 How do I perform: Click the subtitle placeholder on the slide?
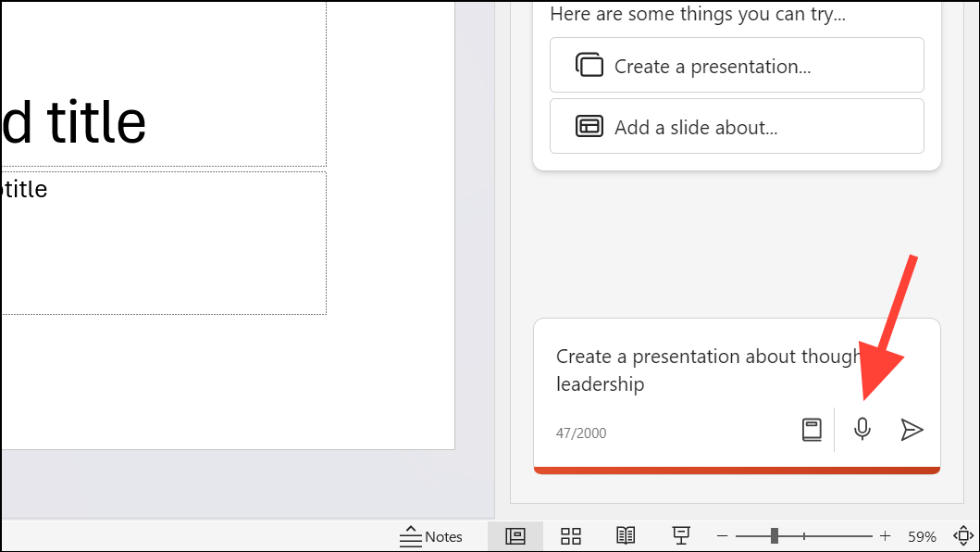point(164,243)
